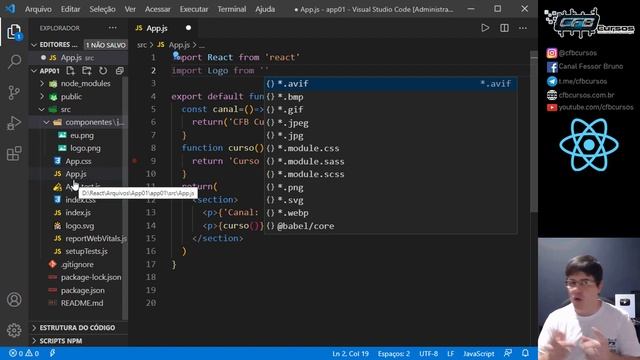Open the Accounts menu icon
This screenshot has width=640, height=360.
click(14, 300)
